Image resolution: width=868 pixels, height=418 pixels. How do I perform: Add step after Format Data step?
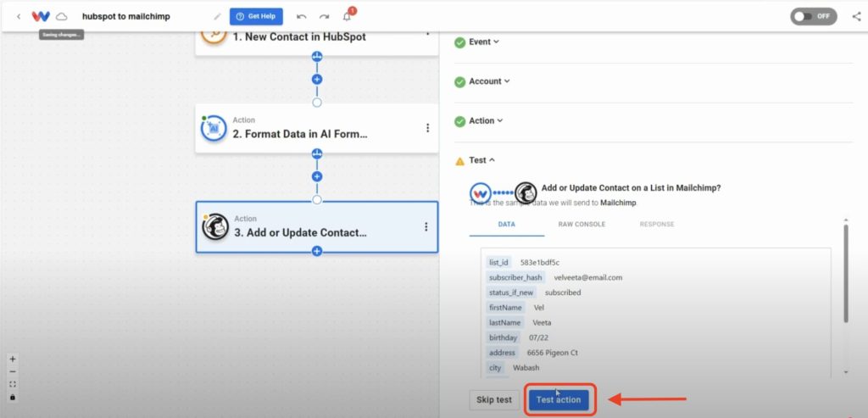click(317, 176)
